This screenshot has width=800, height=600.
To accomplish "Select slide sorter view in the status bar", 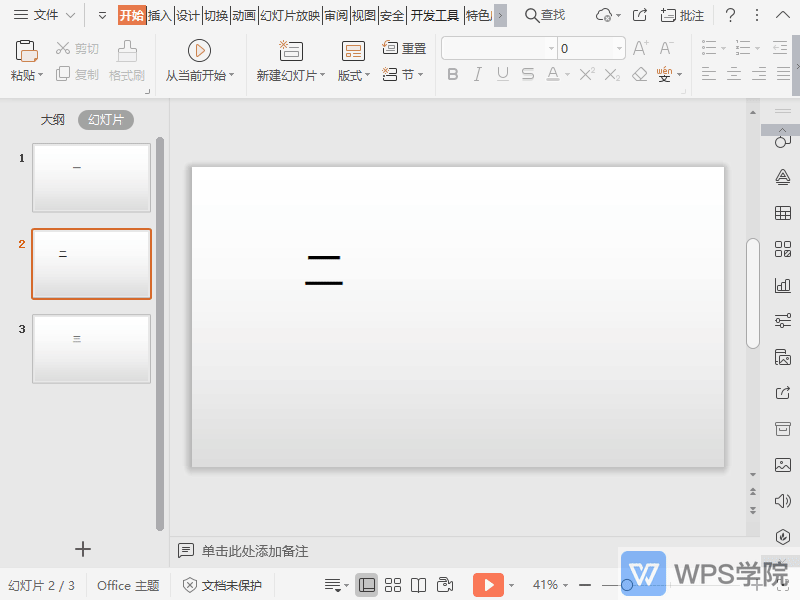I will [x=393, y=585].
